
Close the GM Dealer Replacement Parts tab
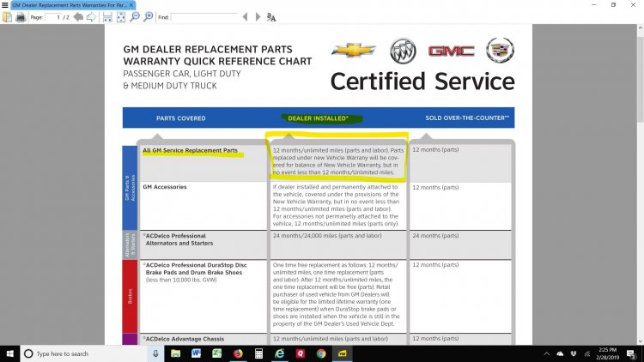pos(131,5)
